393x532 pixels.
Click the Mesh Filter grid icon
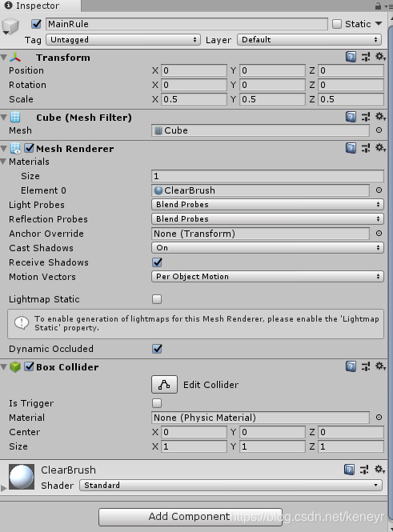(15, 118)
